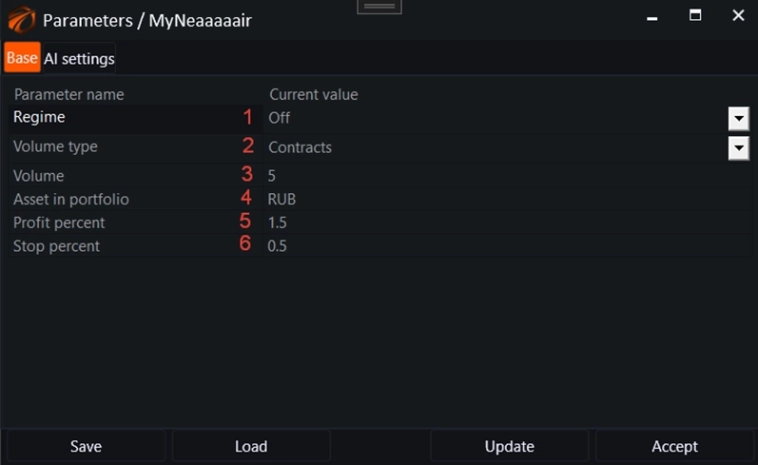Switch to the Base tab
The height and width of the screenshot is (465, 758).
[22, 58]
